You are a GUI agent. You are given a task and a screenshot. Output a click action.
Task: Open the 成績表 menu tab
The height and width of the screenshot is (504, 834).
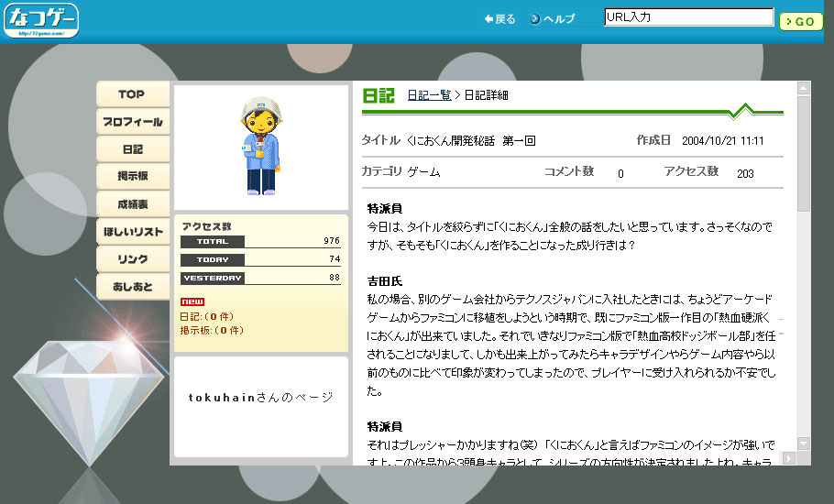tap(133, 204)
